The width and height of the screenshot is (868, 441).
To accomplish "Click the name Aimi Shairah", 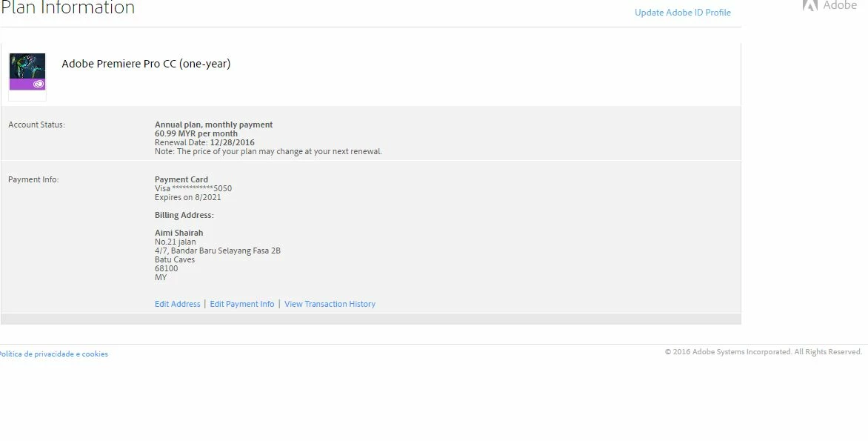I will click(x=178, y=233).
